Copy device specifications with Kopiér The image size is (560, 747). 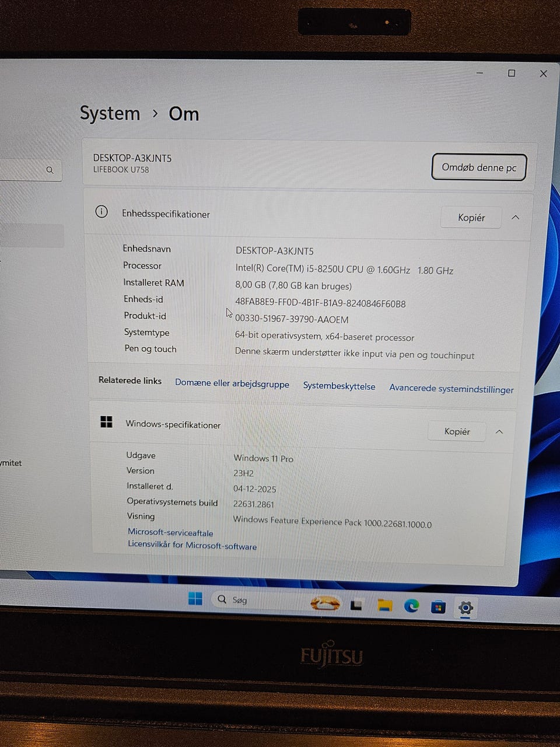tap(471, 218)
